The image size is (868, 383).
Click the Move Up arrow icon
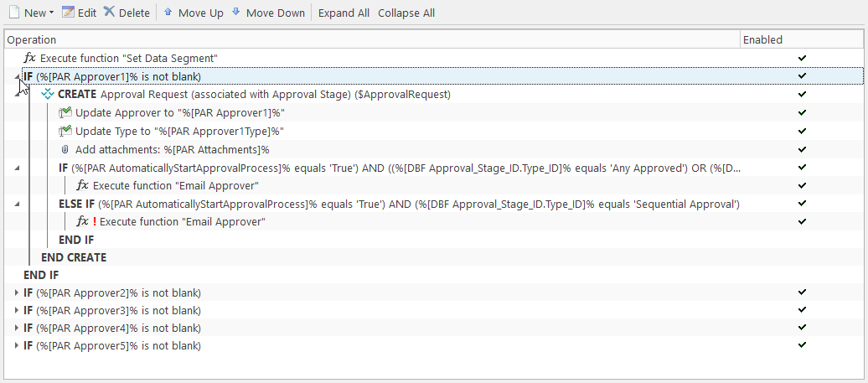(168, 12)
